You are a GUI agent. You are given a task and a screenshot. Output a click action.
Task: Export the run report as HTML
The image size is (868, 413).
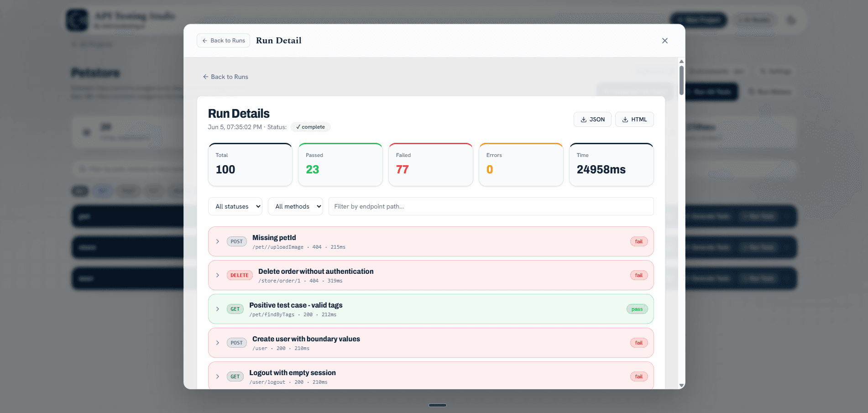(x=634, y=120)
